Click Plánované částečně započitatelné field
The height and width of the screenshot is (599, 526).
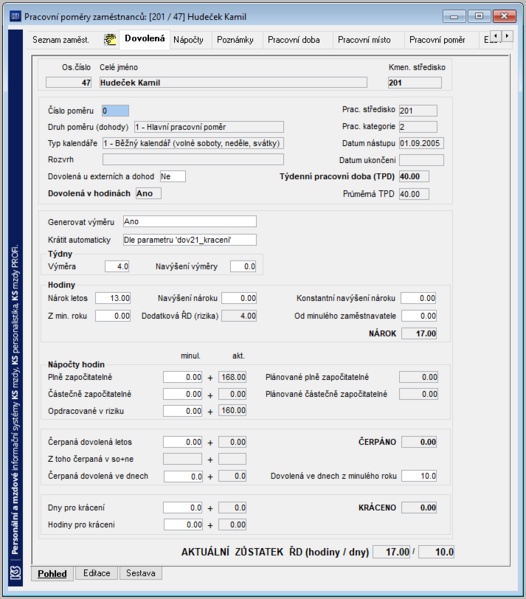[419, 394]
